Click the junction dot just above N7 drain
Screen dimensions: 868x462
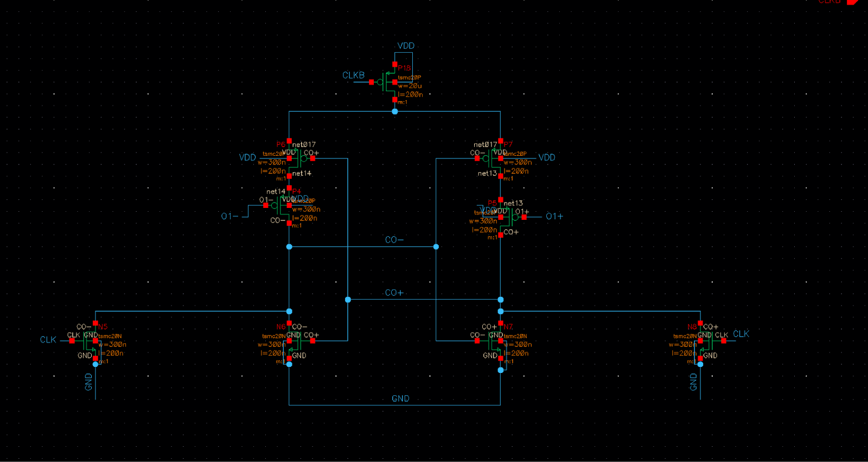[501, 311]
